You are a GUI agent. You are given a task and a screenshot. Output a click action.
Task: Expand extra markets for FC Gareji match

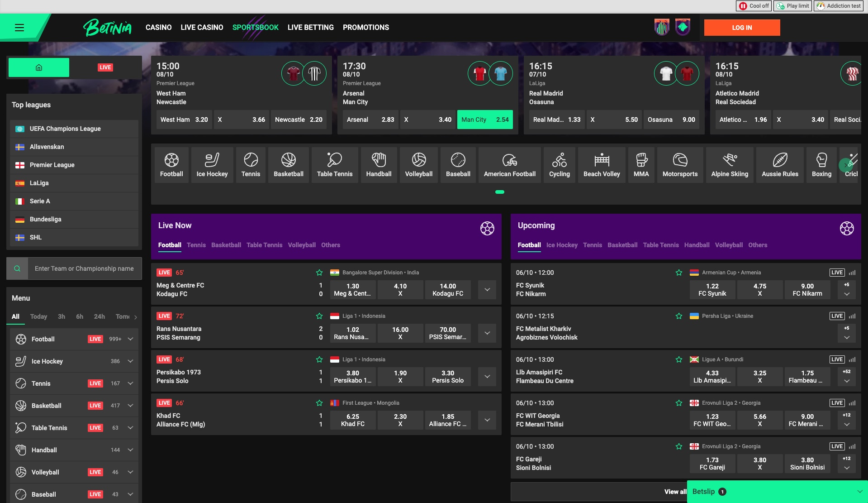(846, 467)
